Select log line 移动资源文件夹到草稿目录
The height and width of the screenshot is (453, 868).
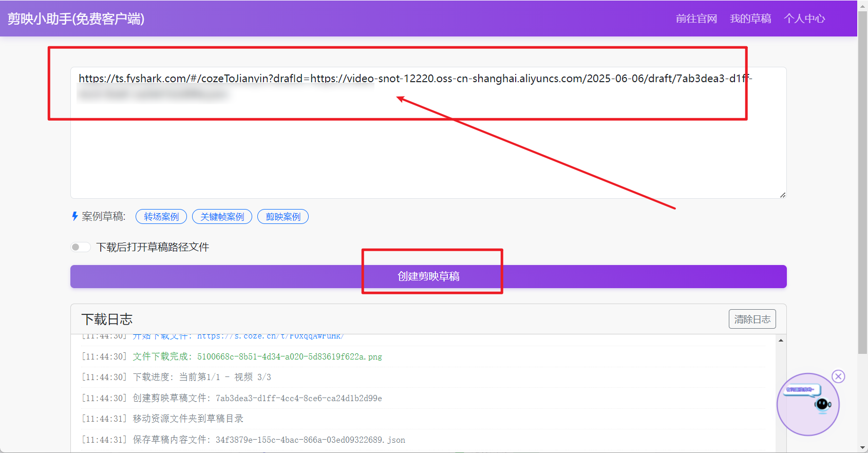(162, 419)
